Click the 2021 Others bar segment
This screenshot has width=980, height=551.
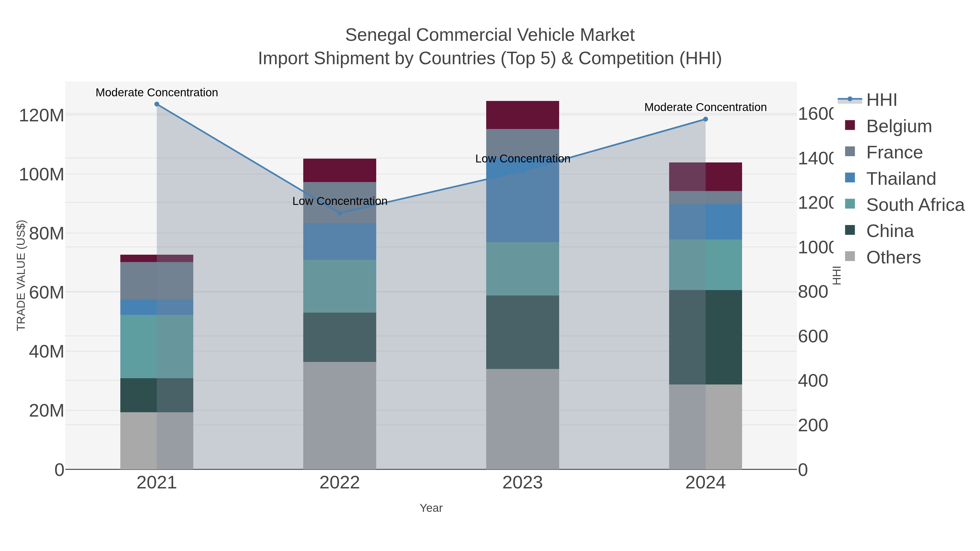(157, 441)
